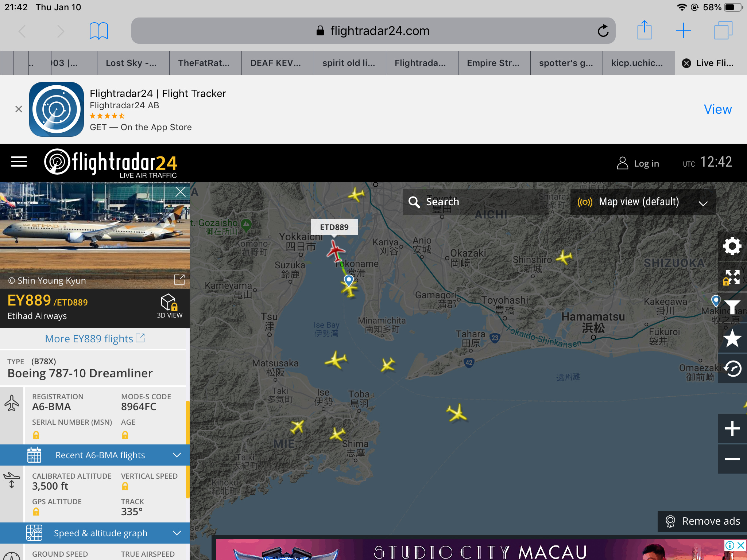The image size is (747, 560).
Task: Switch to the Lost Sky tab
Action: [x=131, y=63]
